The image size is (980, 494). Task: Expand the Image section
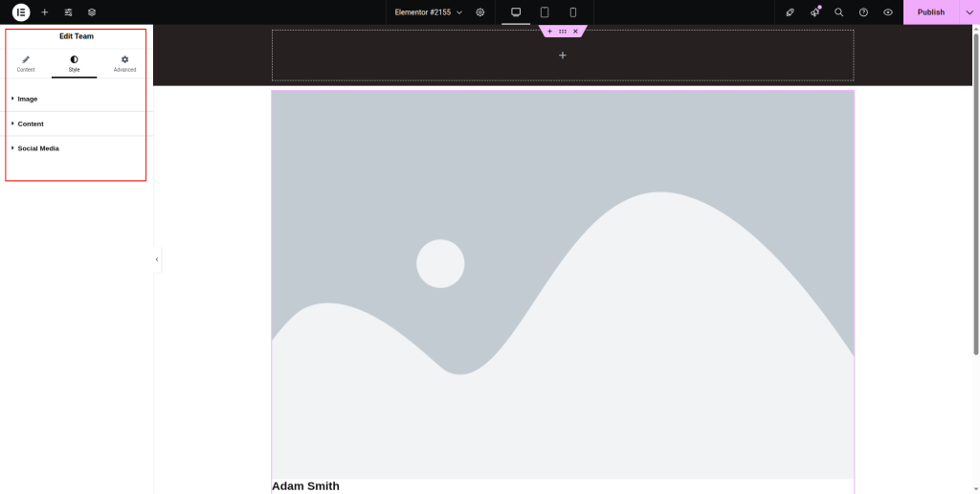(77, 99)
